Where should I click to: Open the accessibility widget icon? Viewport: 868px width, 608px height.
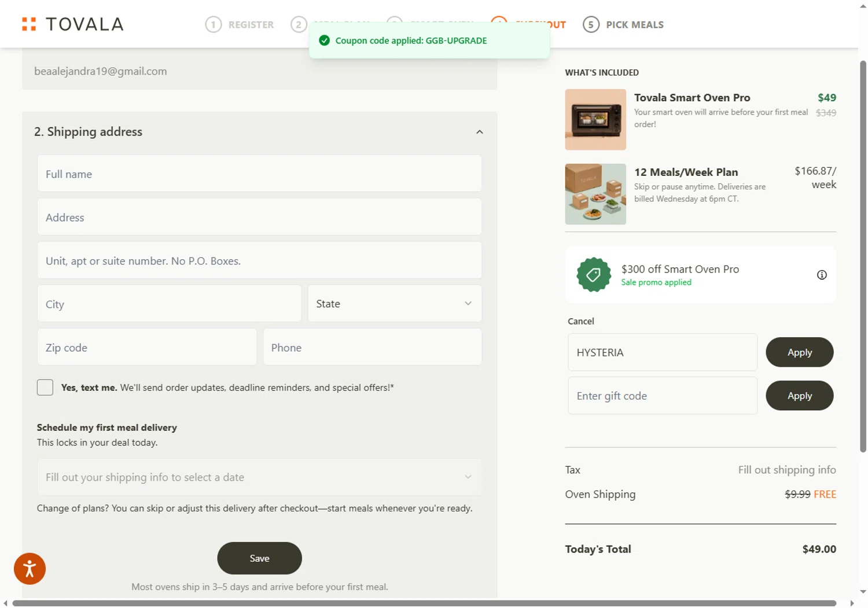(30, 569)
